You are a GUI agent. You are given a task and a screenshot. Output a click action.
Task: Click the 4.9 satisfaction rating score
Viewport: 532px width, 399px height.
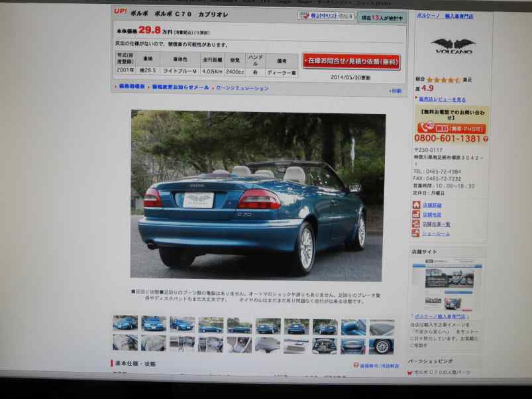(427, 88)
